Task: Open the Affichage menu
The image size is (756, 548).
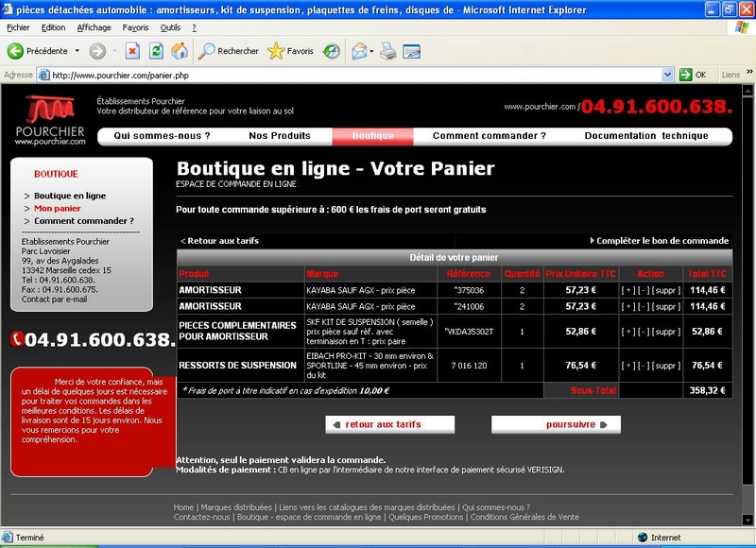Action: 94,27
